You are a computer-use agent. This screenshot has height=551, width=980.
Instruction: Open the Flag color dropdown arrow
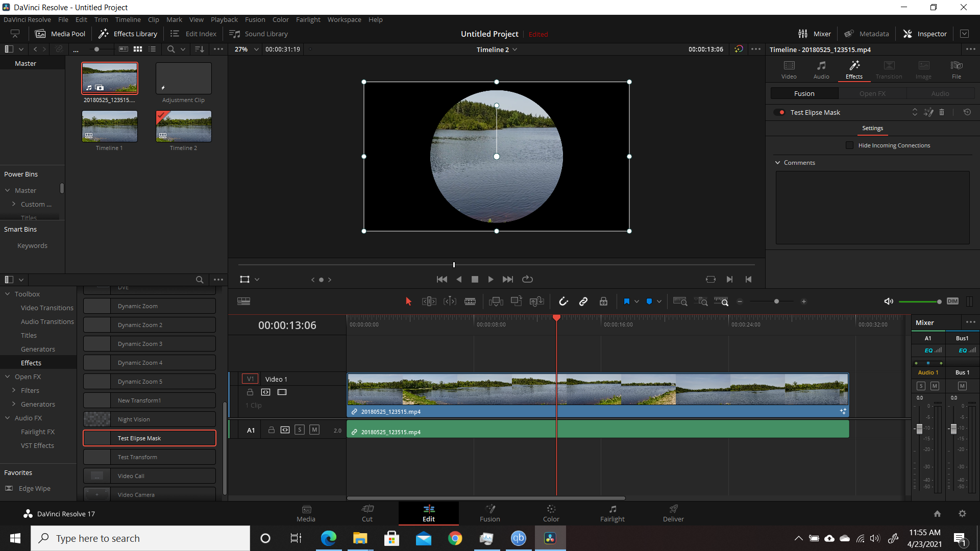tap(636, 302)
